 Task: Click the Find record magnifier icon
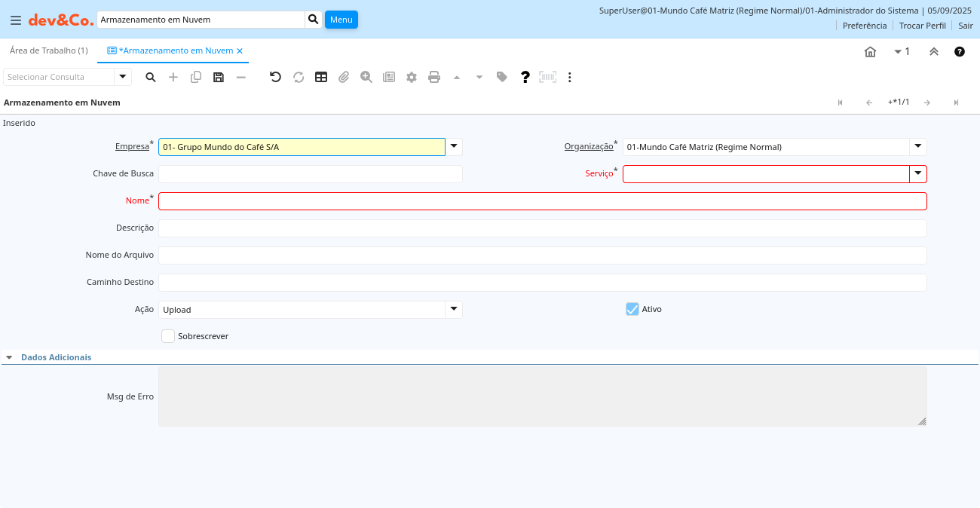[151, 77]
